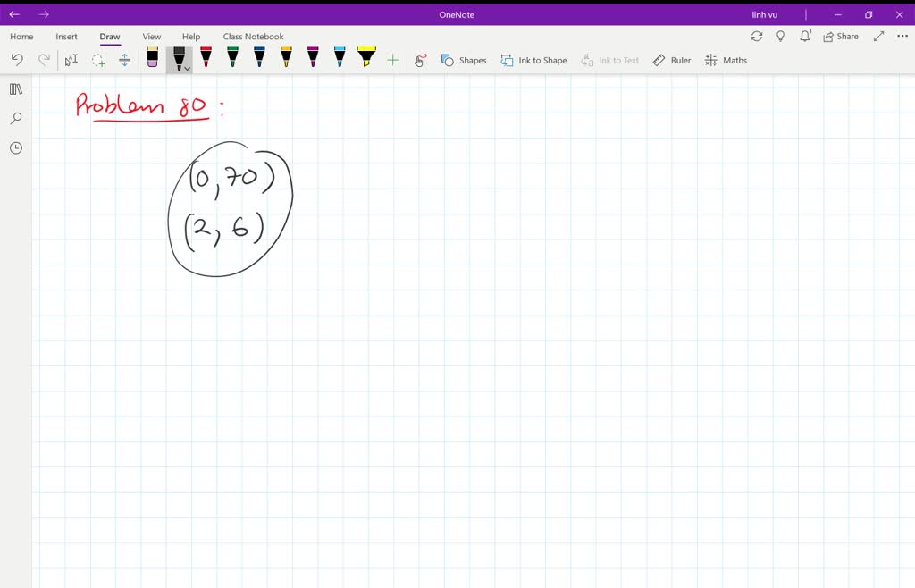Click the Ink to Shape tool

[533, 60]
